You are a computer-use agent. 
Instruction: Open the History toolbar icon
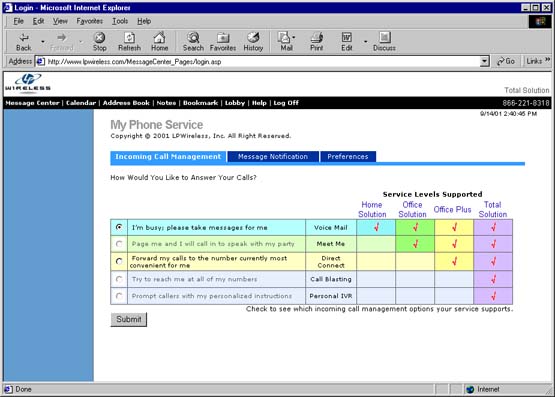(x=253, y=41)
